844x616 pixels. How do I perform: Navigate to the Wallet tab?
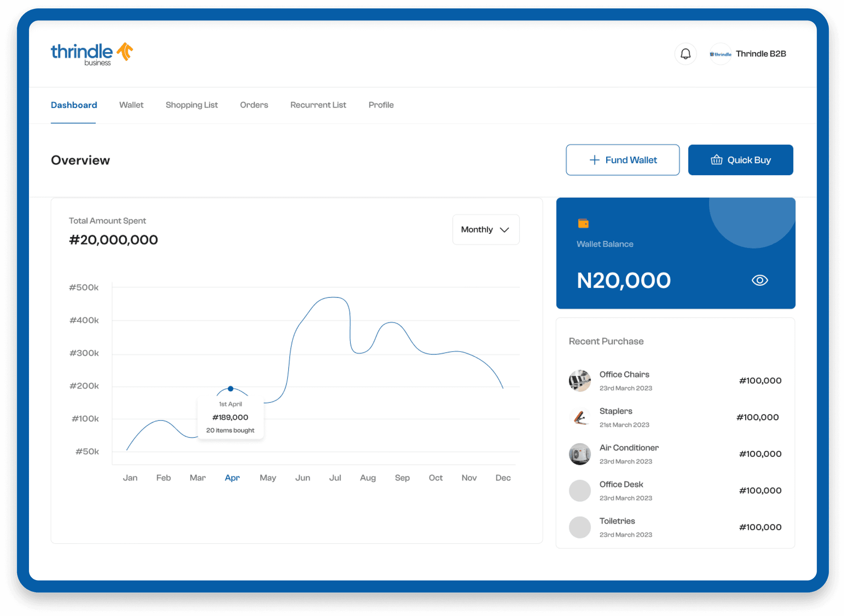(x=131, y=105)
